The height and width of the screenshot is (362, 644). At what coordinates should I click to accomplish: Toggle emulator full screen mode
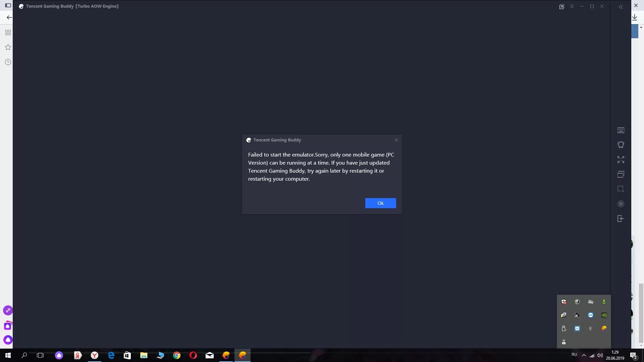[x=621, y=160]
